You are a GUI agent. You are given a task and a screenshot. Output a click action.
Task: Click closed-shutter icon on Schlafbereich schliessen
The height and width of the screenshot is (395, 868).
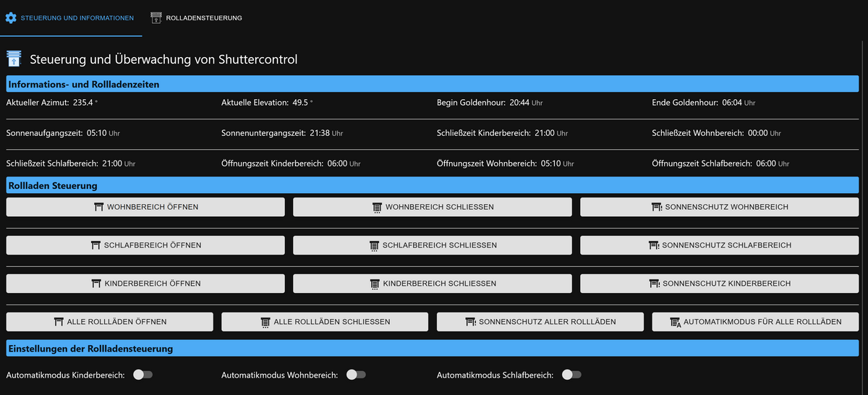(374, 245)
